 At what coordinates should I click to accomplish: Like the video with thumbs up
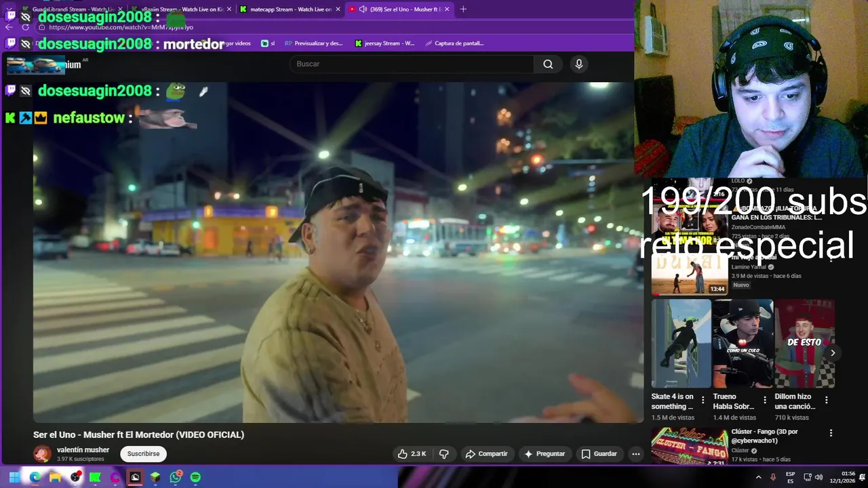click(412, 453)
